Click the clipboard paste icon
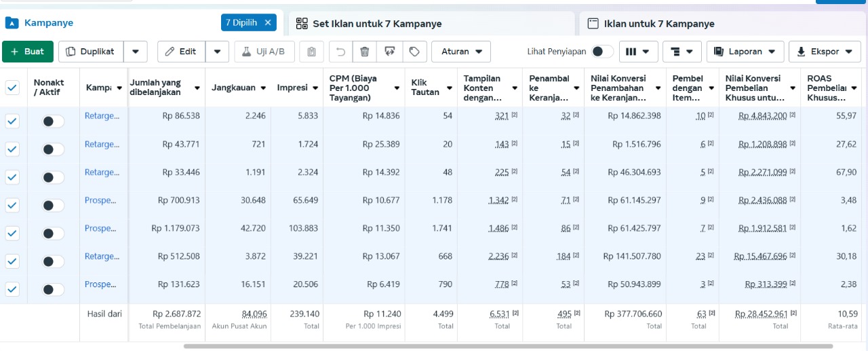The height and width of the screenshot is (351, 868). [311, 52]
